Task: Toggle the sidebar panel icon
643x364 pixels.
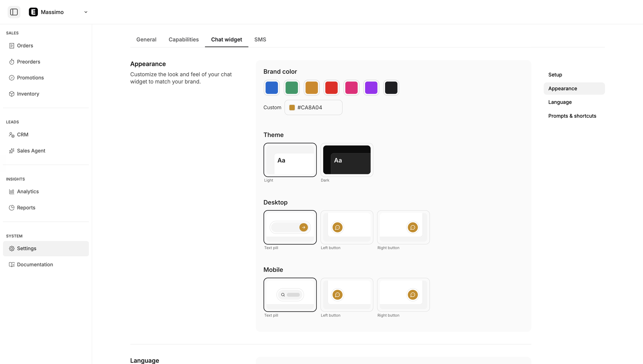Action: coord(14,12)
